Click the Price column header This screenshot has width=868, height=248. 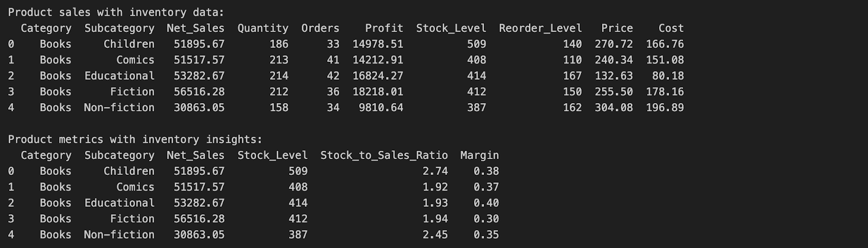point(617,28)
